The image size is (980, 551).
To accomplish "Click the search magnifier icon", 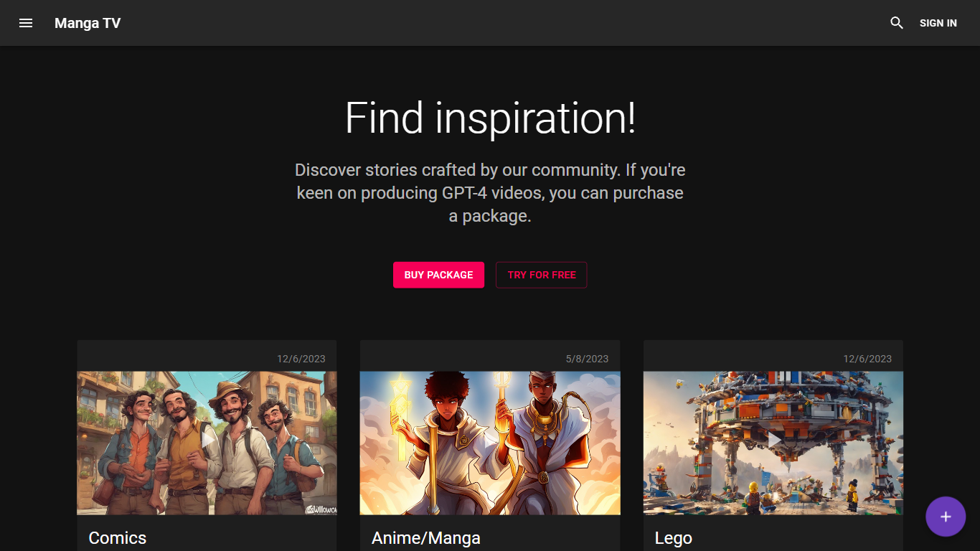I will pyautogui.click(x=896, y=23).
